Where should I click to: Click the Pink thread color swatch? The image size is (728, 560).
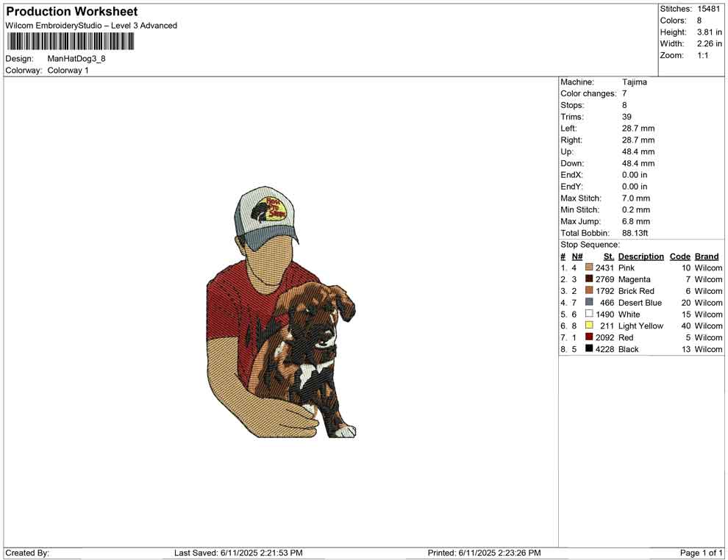589,268
